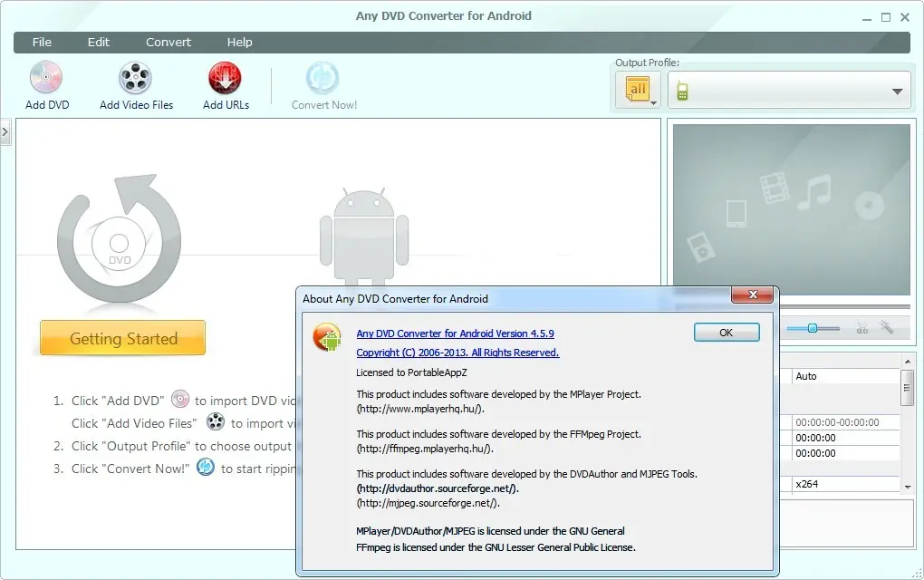This screenshot has height=580, width=924.
Task: Click the volume slider handle under preview
Action: coord(812,328)
